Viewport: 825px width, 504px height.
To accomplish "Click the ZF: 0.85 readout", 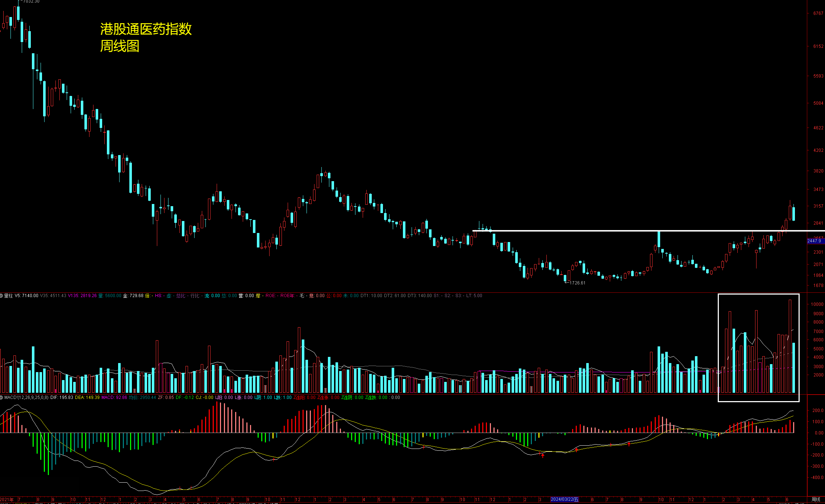I will [x=166, y=397].
